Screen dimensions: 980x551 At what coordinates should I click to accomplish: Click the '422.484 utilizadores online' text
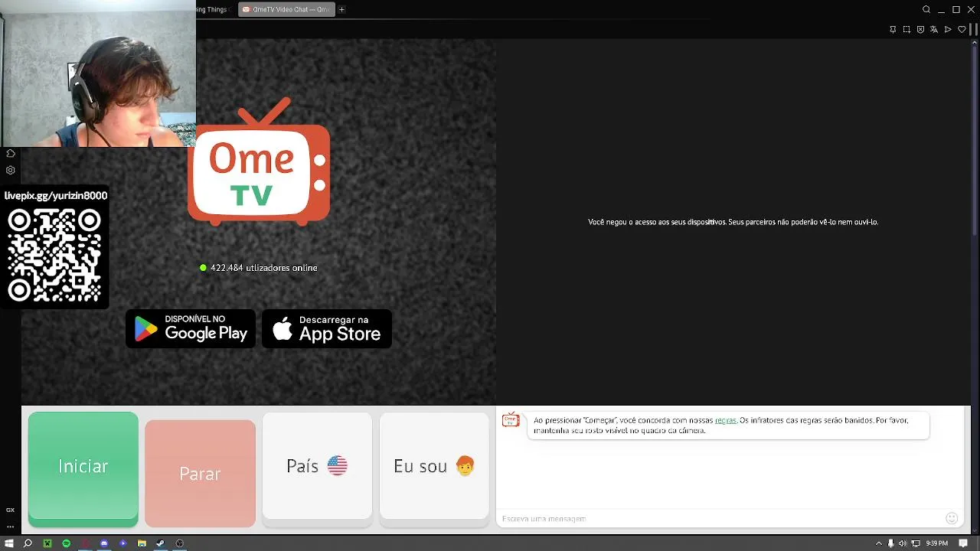point(263,268)
